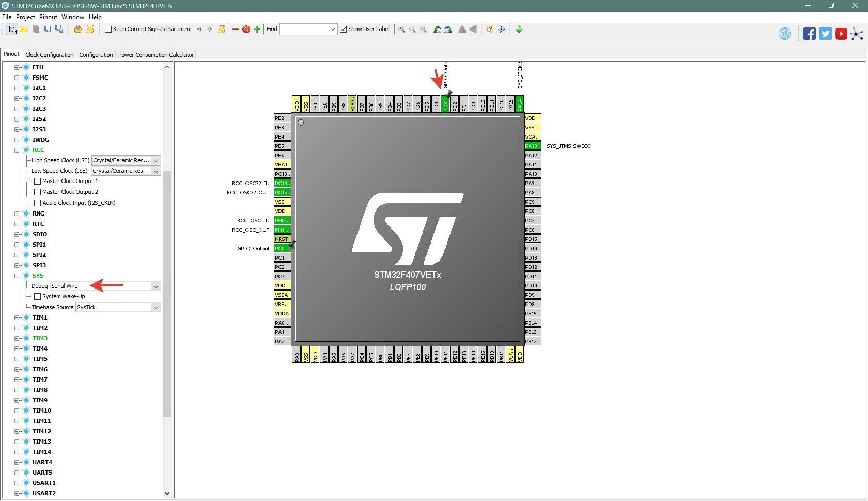
Task: Open the Pinout menu
Action: tap(49, 17)
